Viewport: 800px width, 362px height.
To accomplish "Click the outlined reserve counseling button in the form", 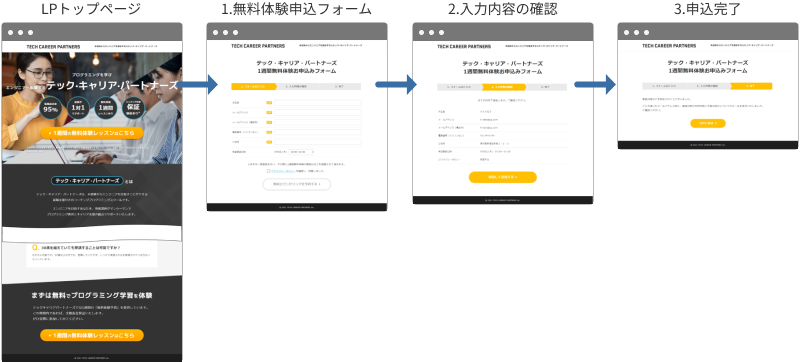I will (297, 184).
